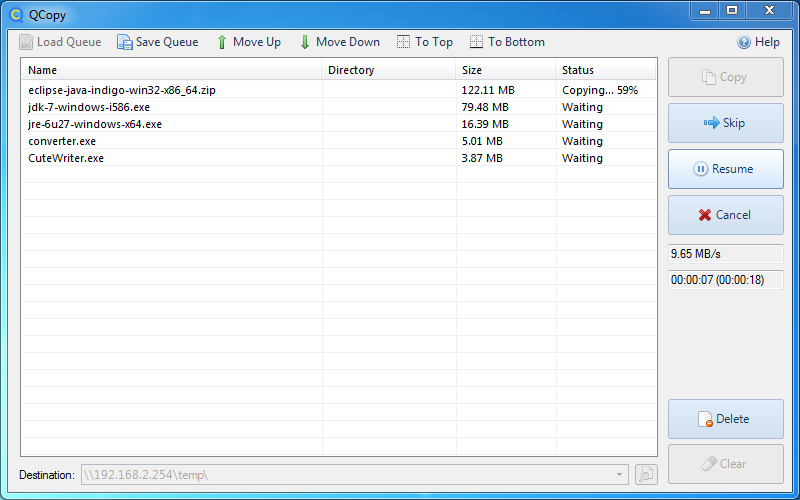Resume the paused copy operation

[725, 169]
